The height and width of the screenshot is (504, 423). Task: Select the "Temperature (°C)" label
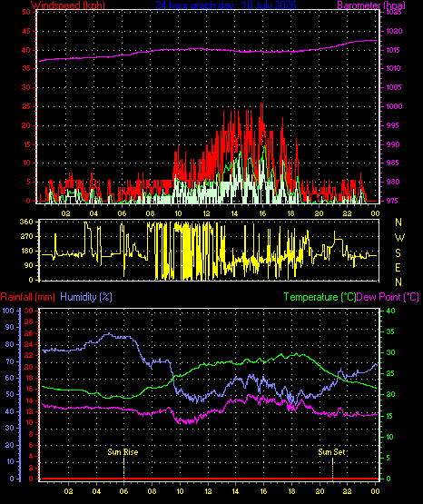coord(320,297)
